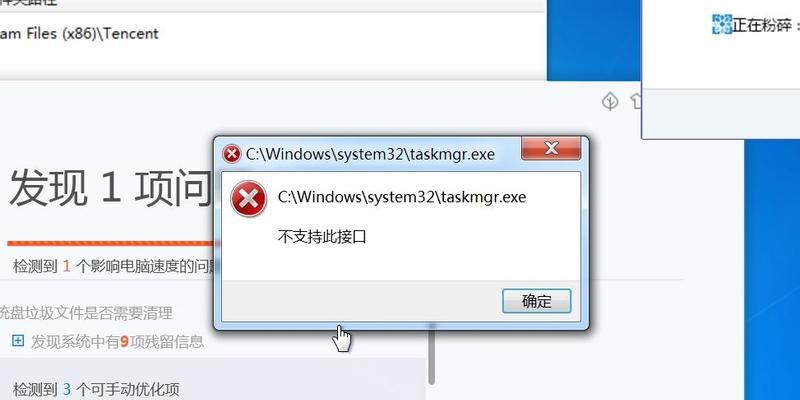Click the large red error icon
The height and width of the screenshot is (400, 800).
tap(248, 199)
